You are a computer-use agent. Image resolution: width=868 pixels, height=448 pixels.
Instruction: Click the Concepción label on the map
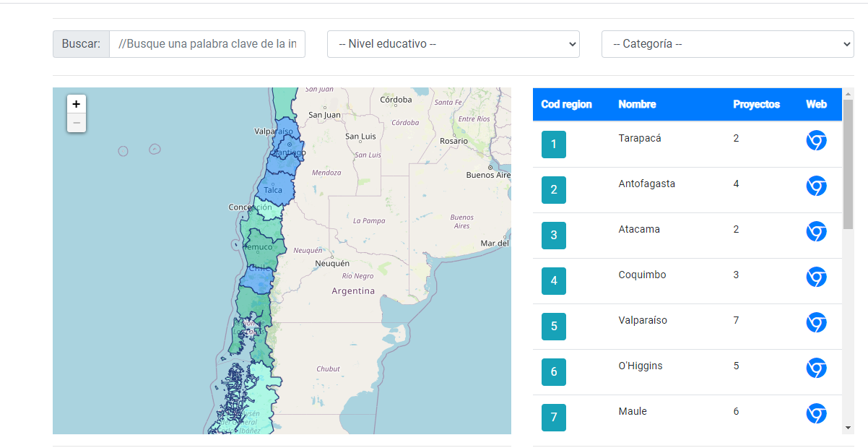250,207
